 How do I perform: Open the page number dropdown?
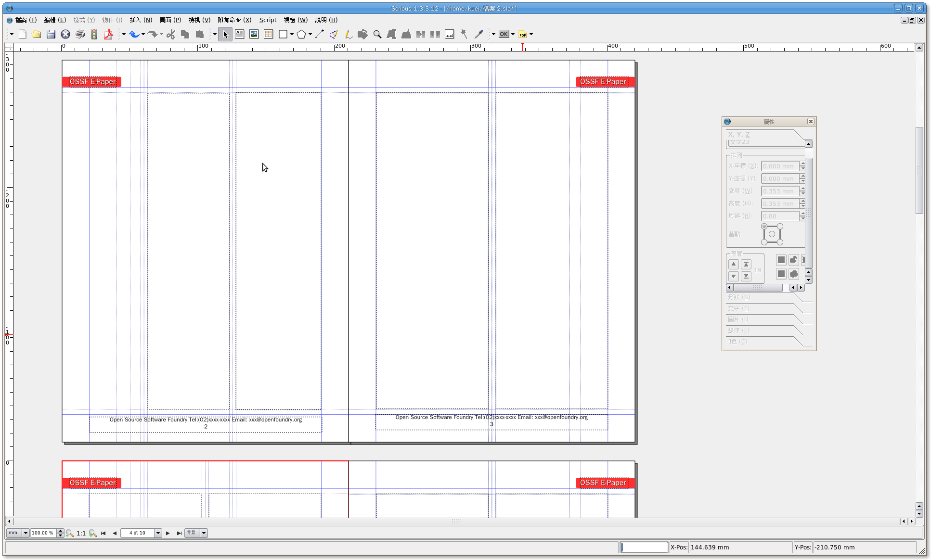[158, 533]
